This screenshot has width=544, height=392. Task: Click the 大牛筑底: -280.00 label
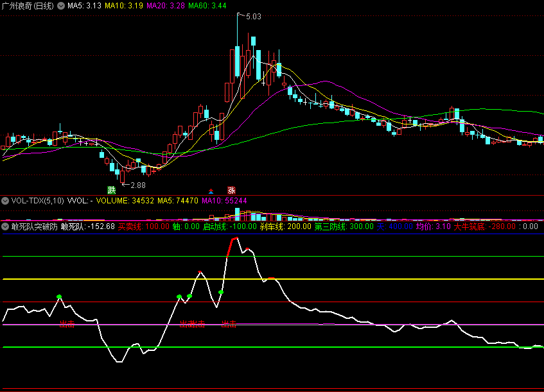tap(485, 226)
